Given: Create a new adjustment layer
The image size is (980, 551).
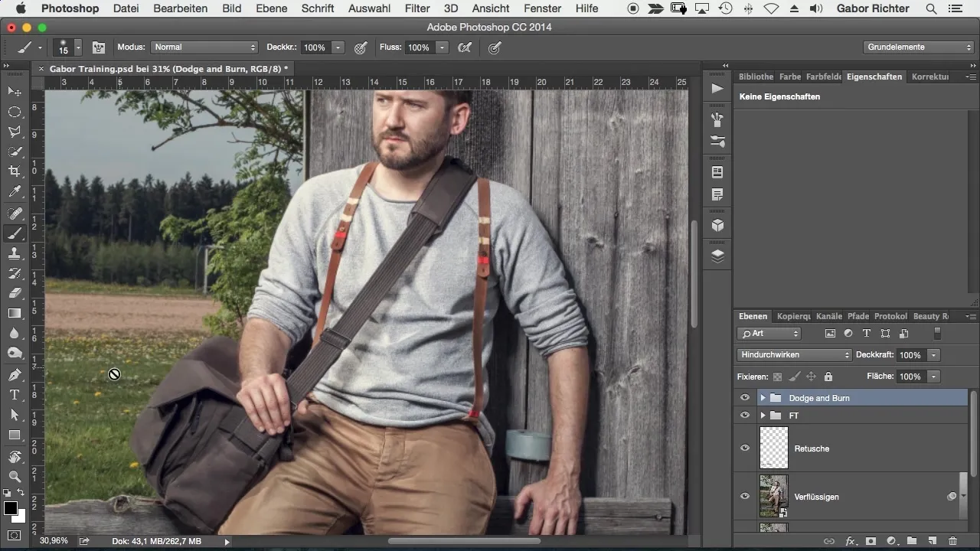Looking at the screenshot, I should 891,541.
